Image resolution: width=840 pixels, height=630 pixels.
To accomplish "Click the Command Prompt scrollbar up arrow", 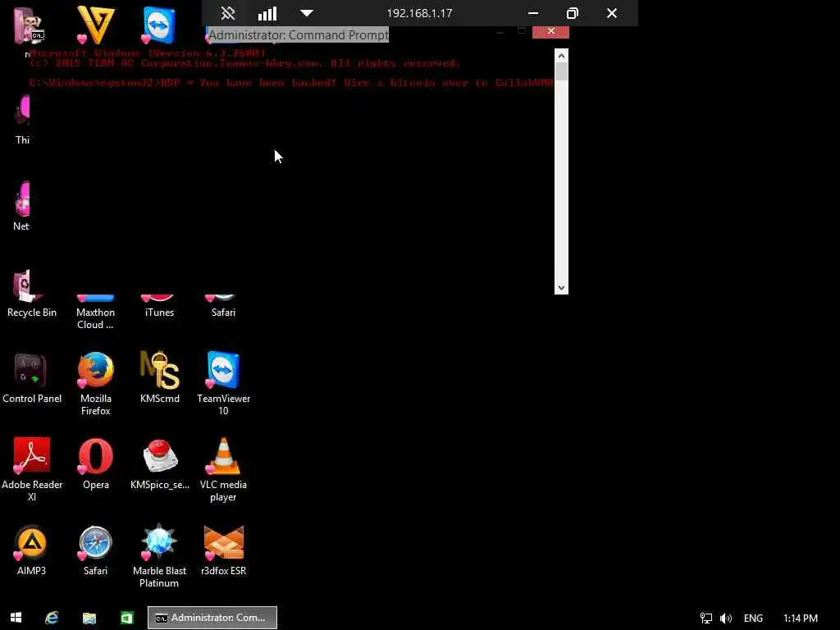I will click(x=561, y=55).
